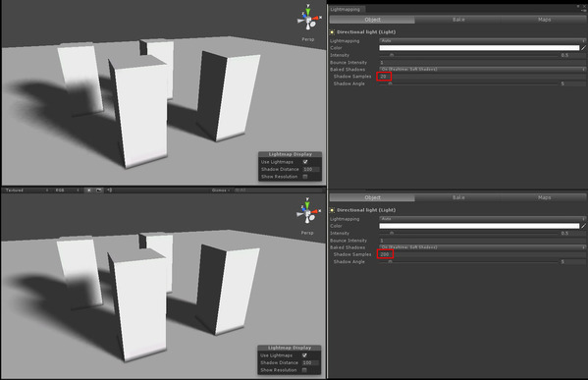Click center cube of top scene gizmo
The height and width of the screenshot is (380, 588).
pyautogui.click(x=308, y=21)
